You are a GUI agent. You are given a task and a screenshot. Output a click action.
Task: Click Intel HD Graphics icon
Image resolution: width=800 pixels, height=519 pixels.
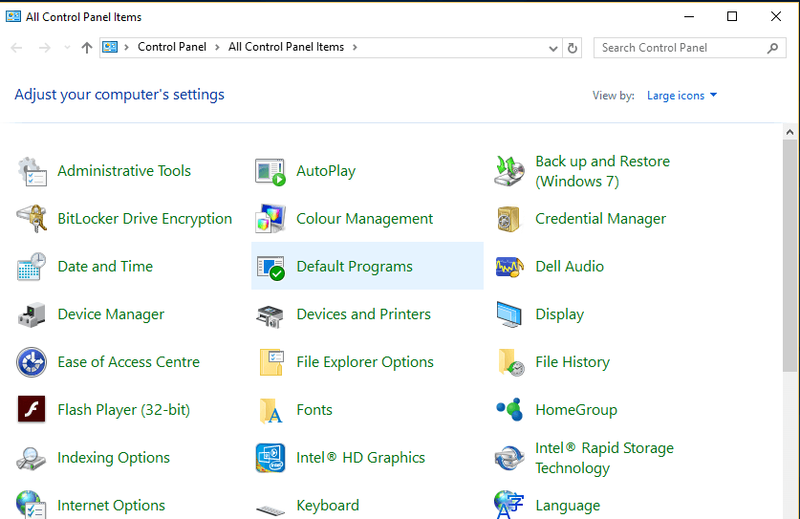click(270, 458)
